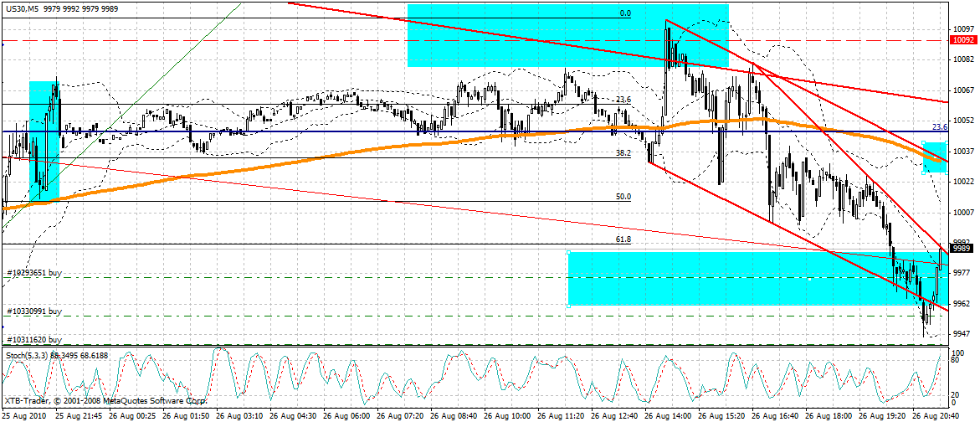This screenshot has height=422, width=980.
Task: Click the 26 Aug 20:40 time label
Action: 936,415
